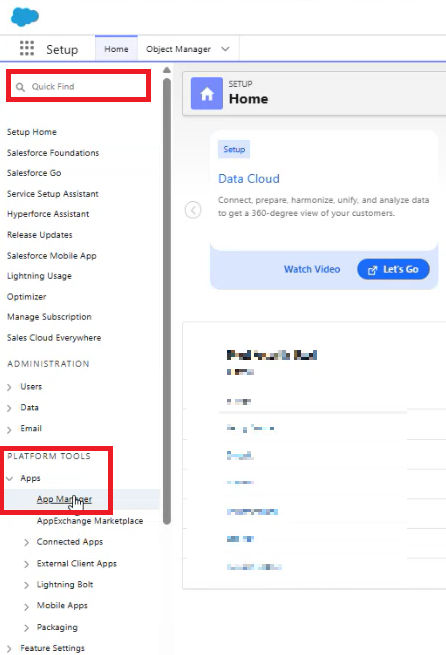Click the Email label in Administration
This screenshot has width=446, height=655.
pyautogui.click(x=31, y=429)
